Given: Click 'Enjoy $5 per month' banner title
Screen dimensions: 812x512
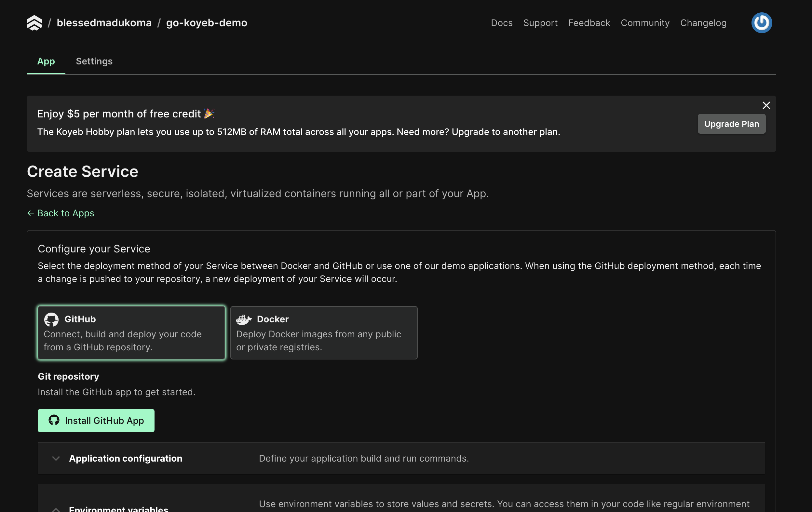Looking at the screenshot, I should [126, 114].
